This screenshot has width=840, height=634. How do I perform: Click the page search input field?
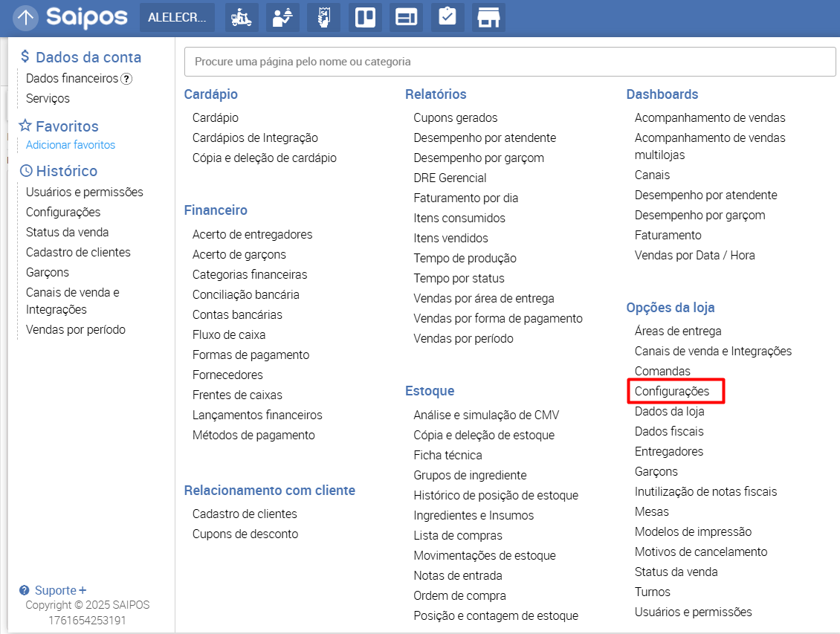click(510, 62)
